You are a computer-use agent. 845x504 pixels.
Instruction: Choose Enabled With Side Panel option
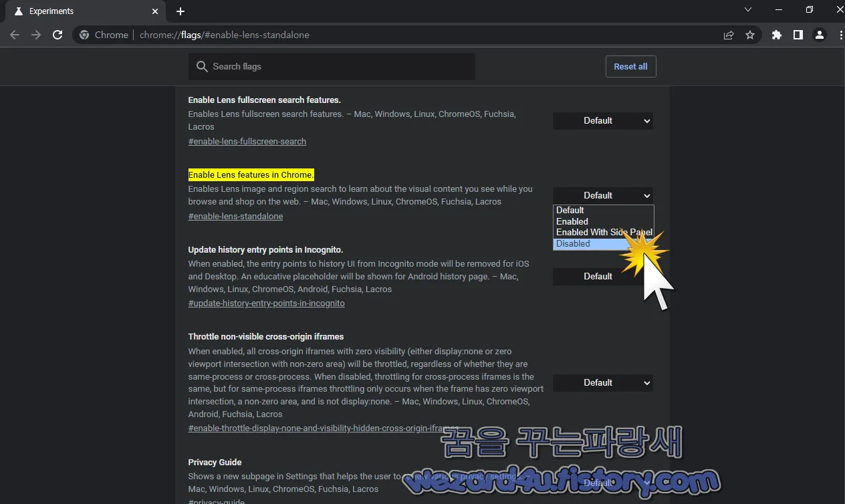603,232
